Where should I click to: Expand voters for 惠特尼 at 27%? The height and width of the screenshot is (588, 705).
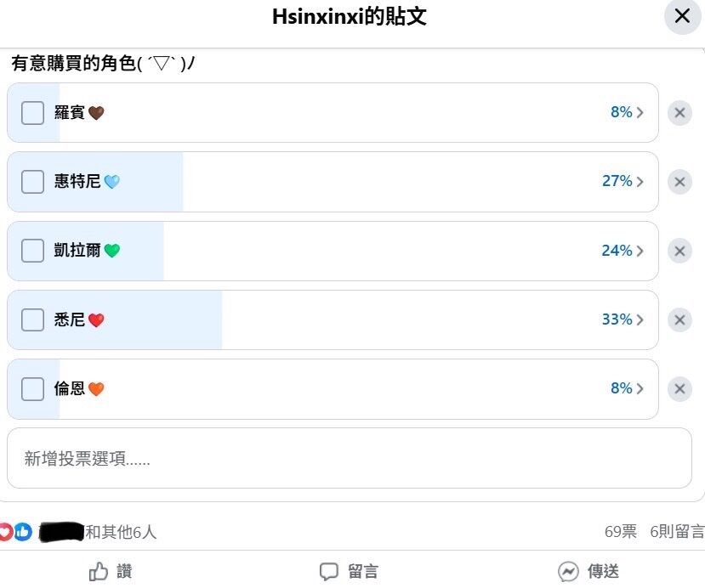coord(623,182)
